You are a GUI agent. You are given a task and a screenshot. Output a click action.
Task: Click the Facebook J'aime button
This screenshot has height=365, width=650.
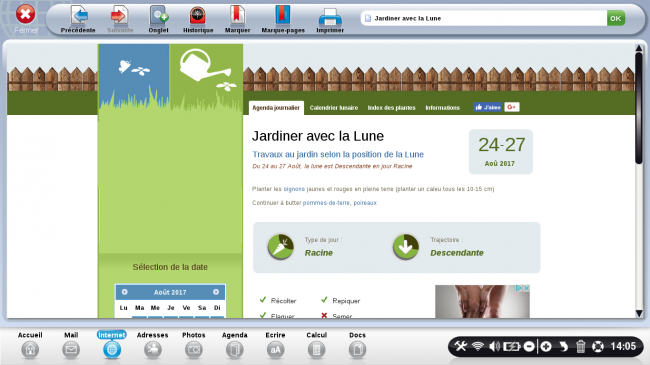pos(488,107)
